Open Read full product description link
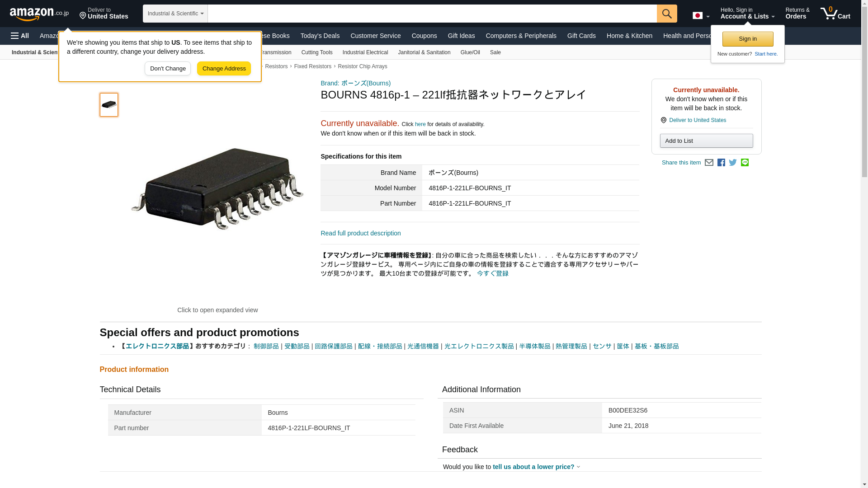Image resolution: width=868 pixels, height=488 pixels. coord(360,233)
